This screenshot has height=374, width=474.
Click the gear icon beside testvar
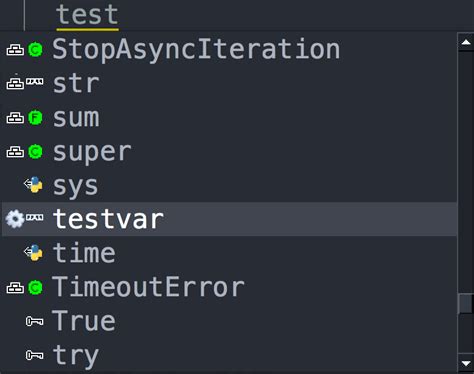(x=15, y=219)
